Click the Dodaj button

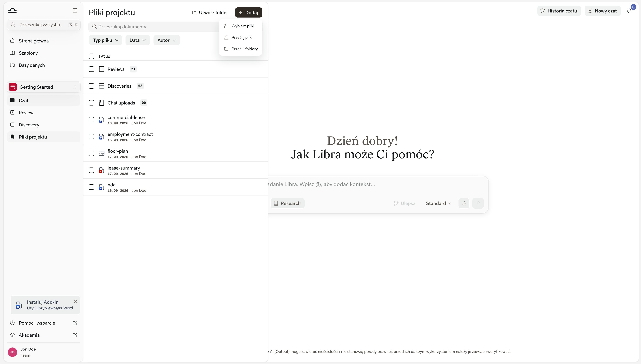coord(248,12)
